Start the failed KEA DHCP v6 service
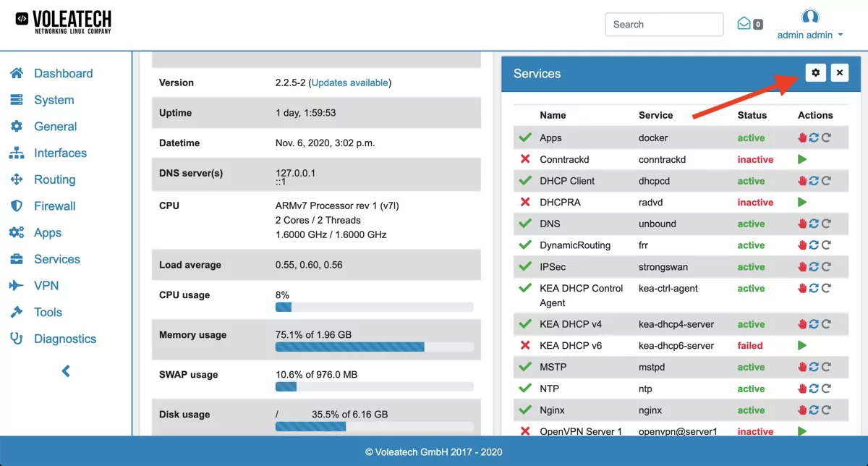This screenshot has width=868, height=466. pyautogui.click(x=801, y=345)
